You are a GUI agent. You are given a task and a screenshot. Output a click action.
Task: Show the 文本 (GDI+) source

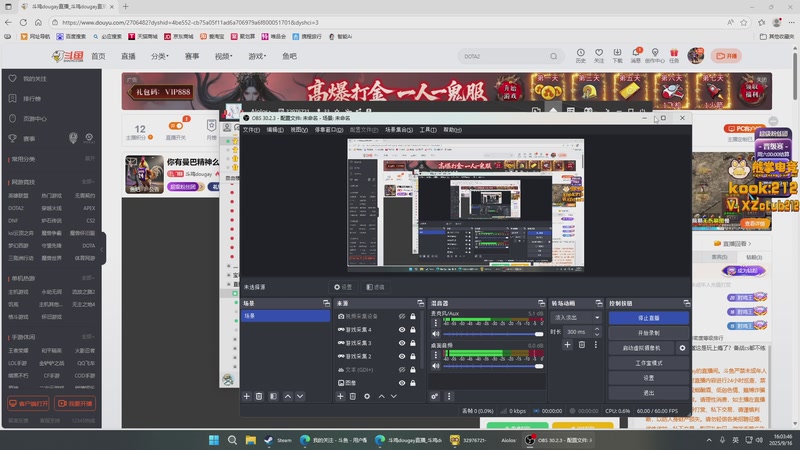(x=402, y=369)
